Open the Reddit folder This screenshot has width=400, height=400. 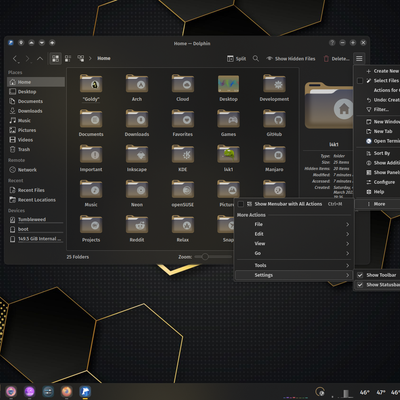137,229
